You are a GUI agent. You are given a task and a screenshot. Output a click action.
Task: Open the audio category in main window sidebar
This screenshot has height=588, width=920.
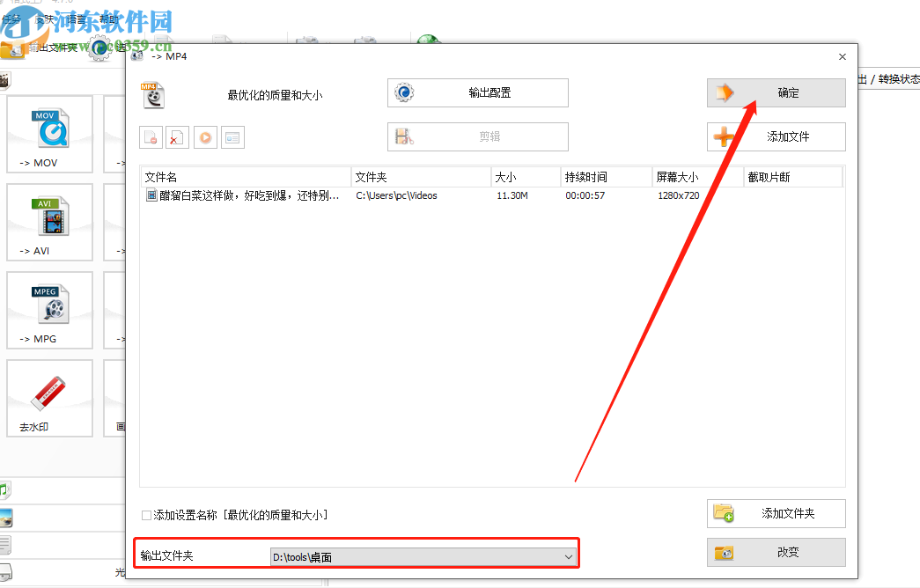4,489
